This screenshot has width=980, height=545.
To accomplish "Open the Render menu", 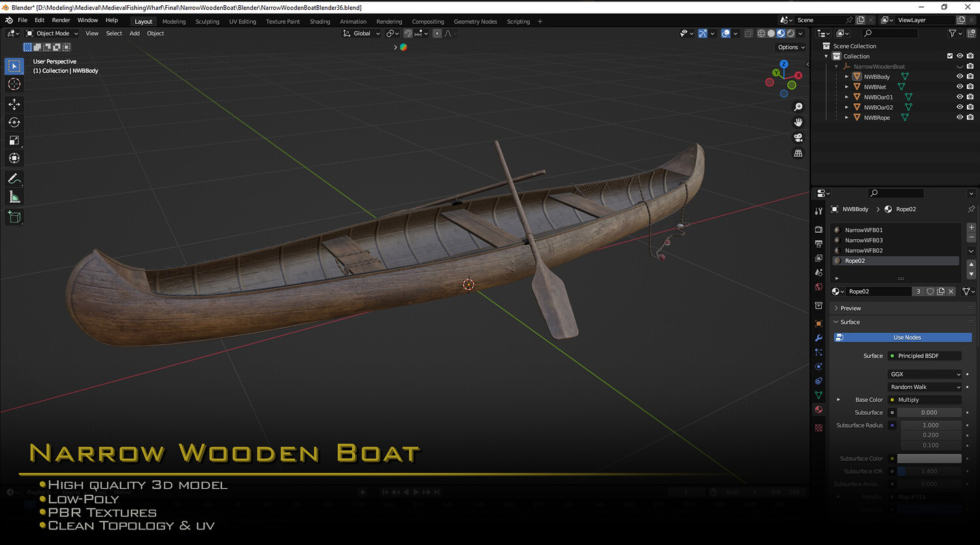I will click(61, 20).
